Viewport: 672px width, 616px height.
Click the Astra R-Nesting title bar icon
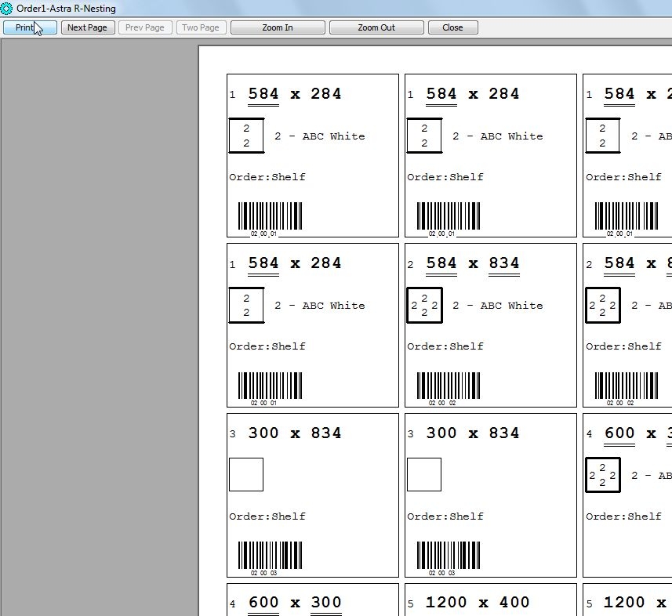(x=6, y=8)
